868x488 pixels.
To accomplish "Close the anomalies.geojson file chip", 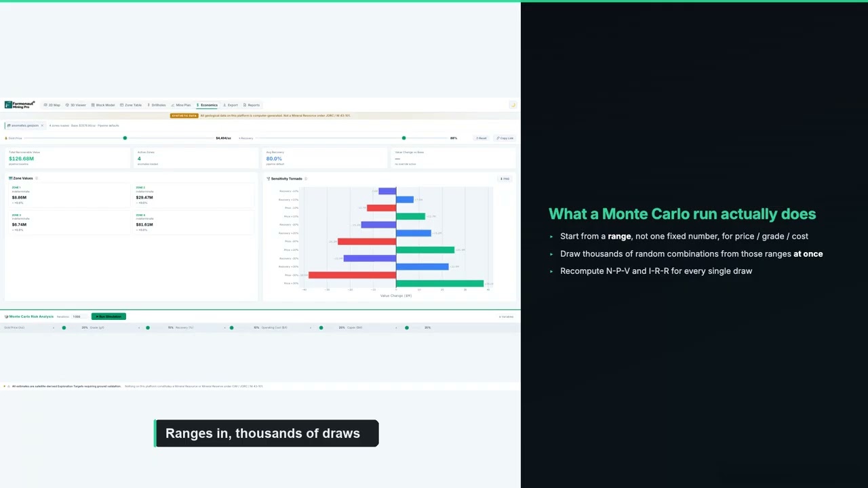I will point(41,125).
